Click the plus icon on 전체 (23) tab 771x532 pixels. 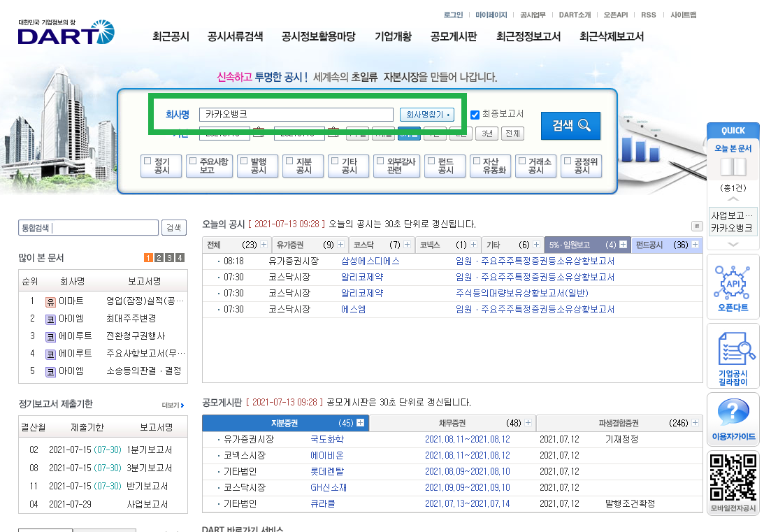[264, 245]
